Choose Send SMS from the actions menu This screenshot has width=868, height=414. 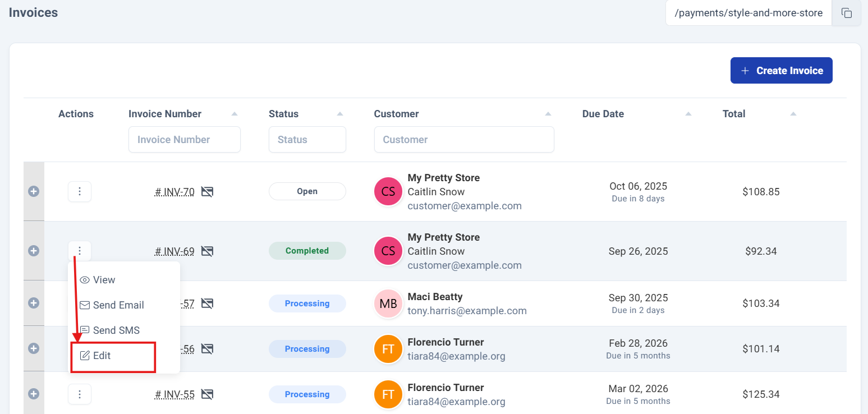pyautogui.click(x=124, y=330)
